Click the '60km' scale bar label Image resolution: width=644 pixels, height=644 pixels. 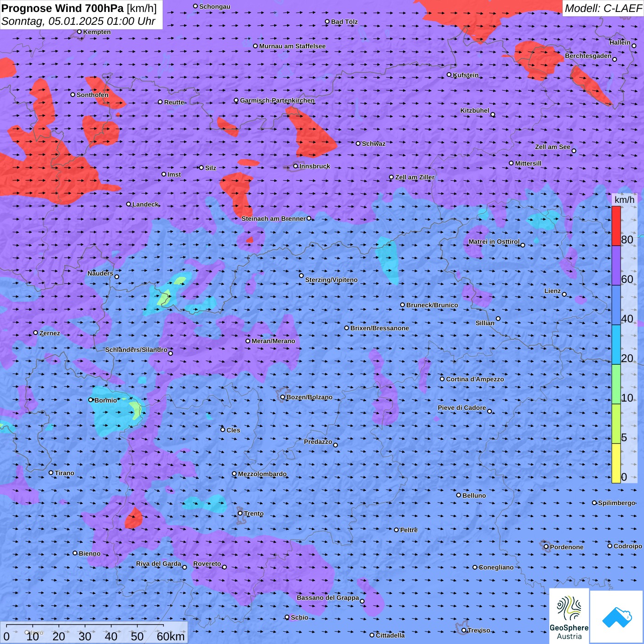tap(171, 636)
